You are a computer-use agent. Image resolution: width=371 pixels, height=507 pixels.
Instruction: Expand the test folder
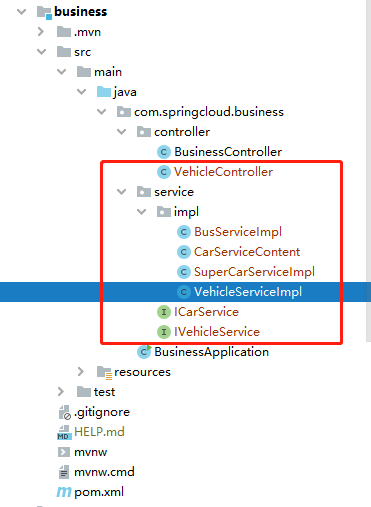pos(61,392)
